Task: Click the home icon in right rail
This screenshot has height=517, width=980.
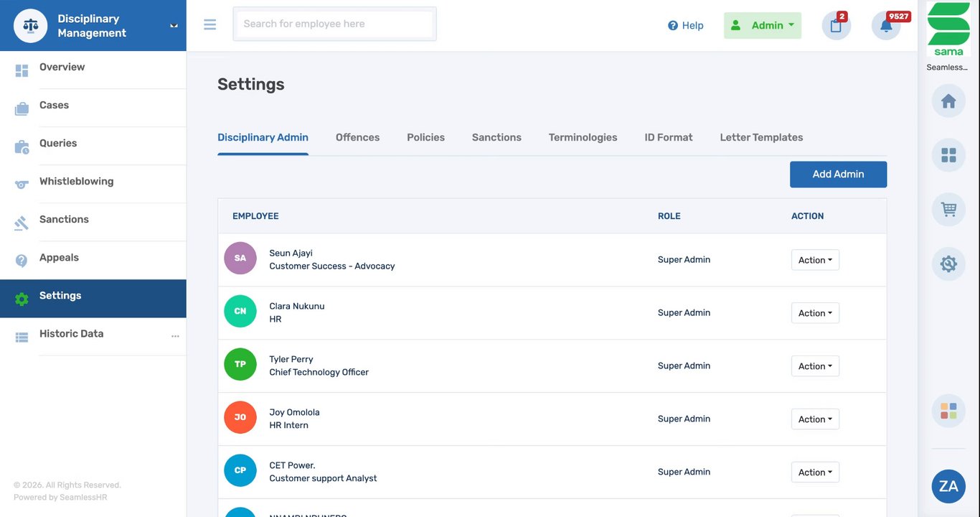Action: tap(948, 101)
